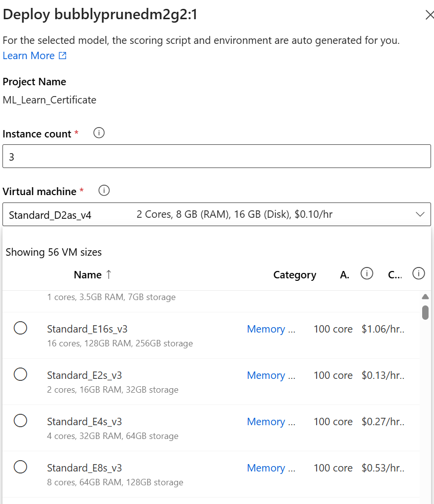Click the Virtual machine info icon
This screenshot has width=434, height=504.
coord(104,191)
